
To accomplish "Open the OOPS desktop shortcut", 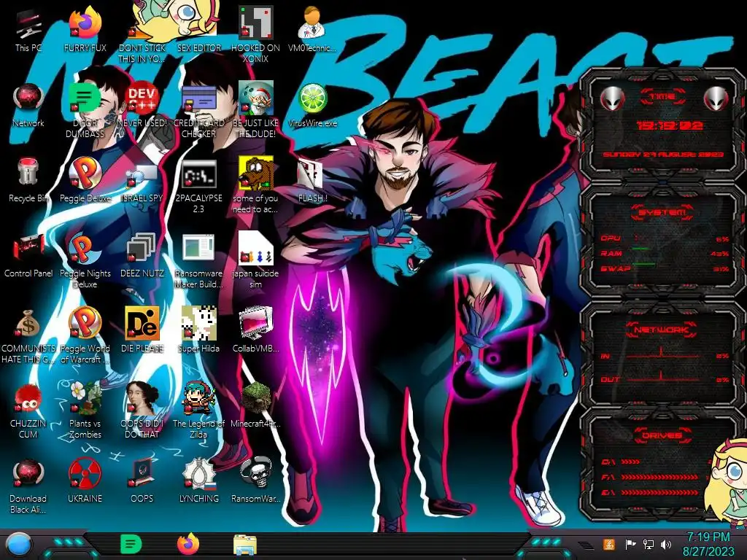I will [142, 481].
